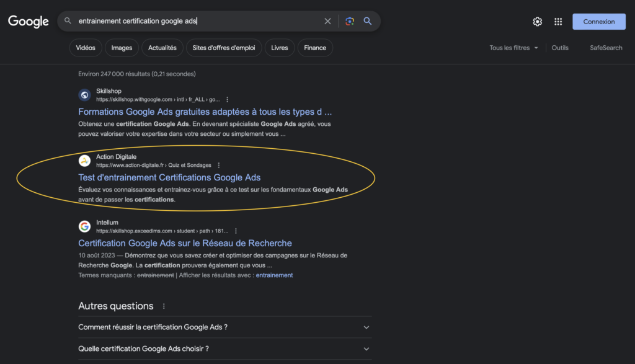Screen dimensions: 635x364
Task: Click the www.action-digitale.fr URL breadcrumb
Action: [x=154, y=165]
